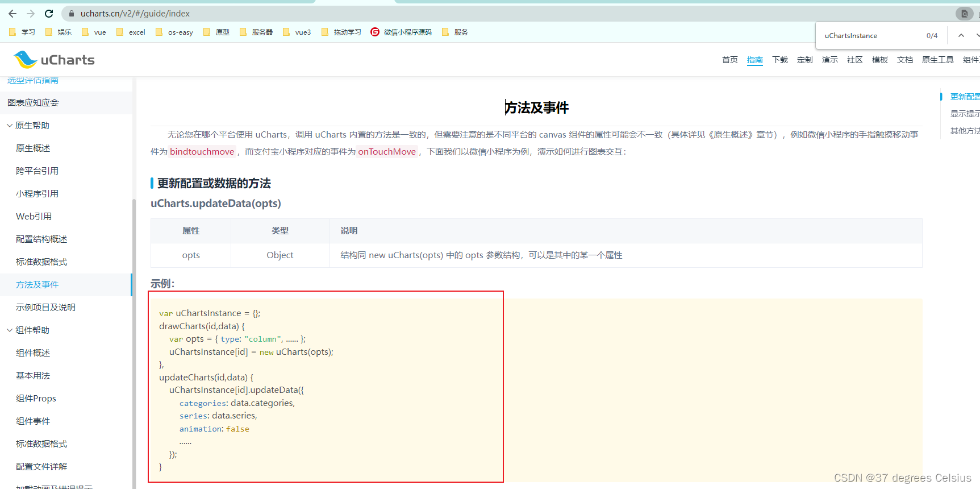
Task: Open 定制 in top navigation
Action: pos(805,60)
